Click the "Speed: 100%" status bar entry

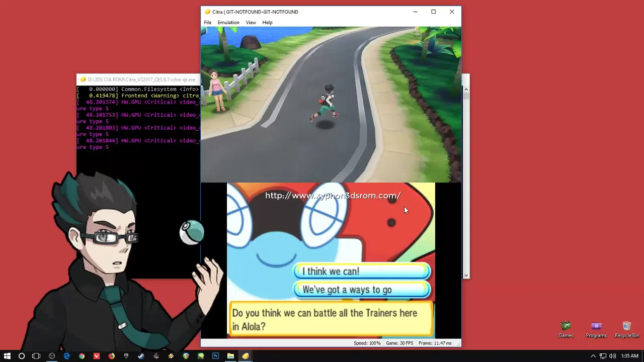[x=367, y=343]
